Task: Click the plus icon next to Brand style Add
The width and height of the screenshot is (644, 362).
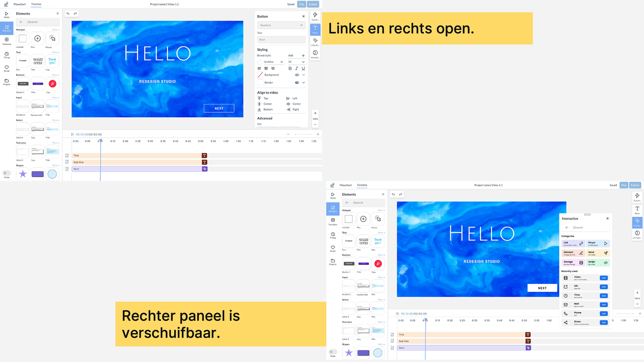Action: [303, 55]
